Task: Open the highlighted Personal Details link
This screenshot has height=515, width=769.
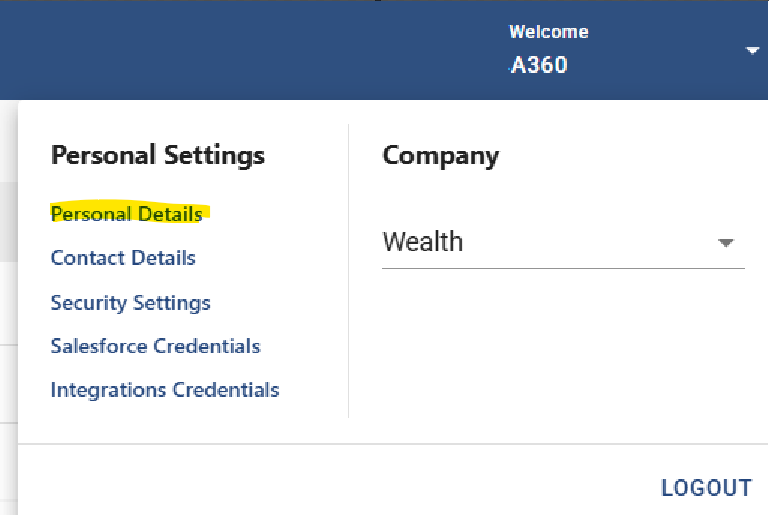Action: pyautogui.click(x=127, y=214)
